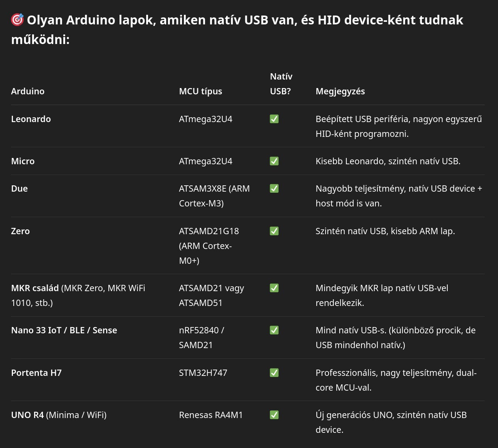Click the Renesas RA4M1 MCU cell
Viewport: 498px width, 448px height.
pyautogui.click(x=211, y=415)
